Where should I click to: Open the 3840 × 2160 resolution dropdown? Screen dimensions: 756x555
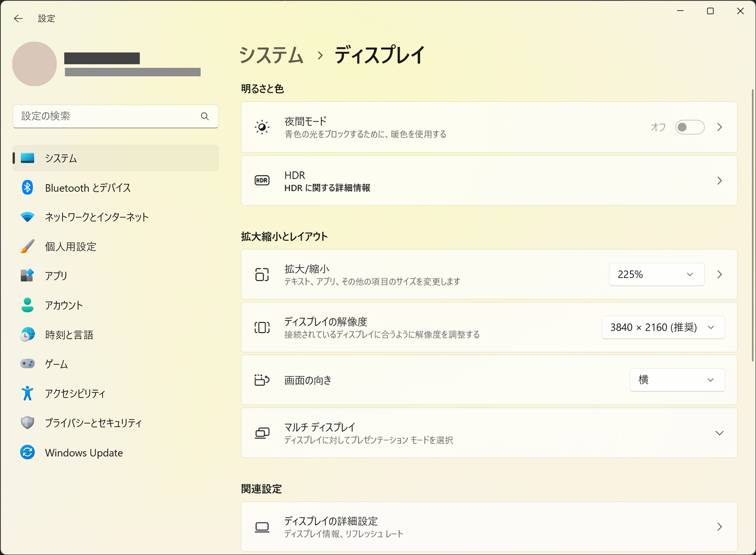click(x=663, y=327)
